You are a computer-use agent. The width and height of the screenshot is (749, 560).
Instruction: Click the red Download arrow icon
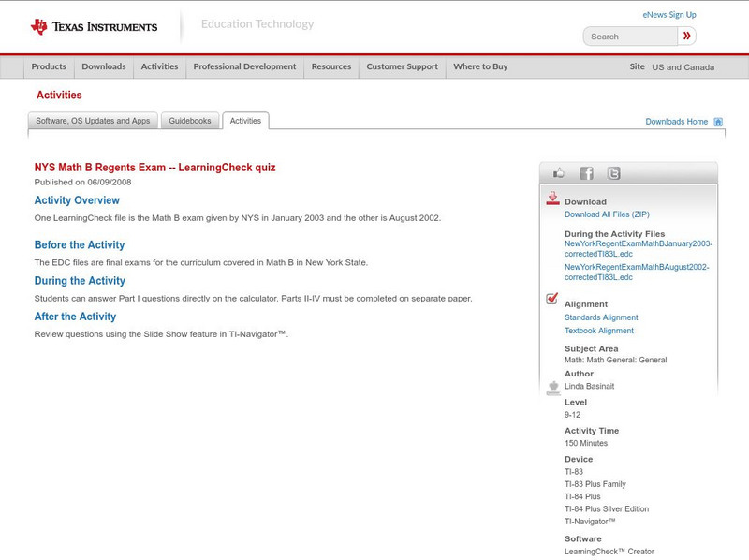coord(552,199)
